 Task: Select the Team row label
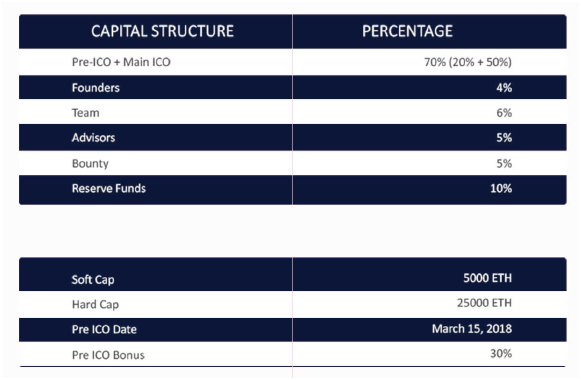coord(86,113)
